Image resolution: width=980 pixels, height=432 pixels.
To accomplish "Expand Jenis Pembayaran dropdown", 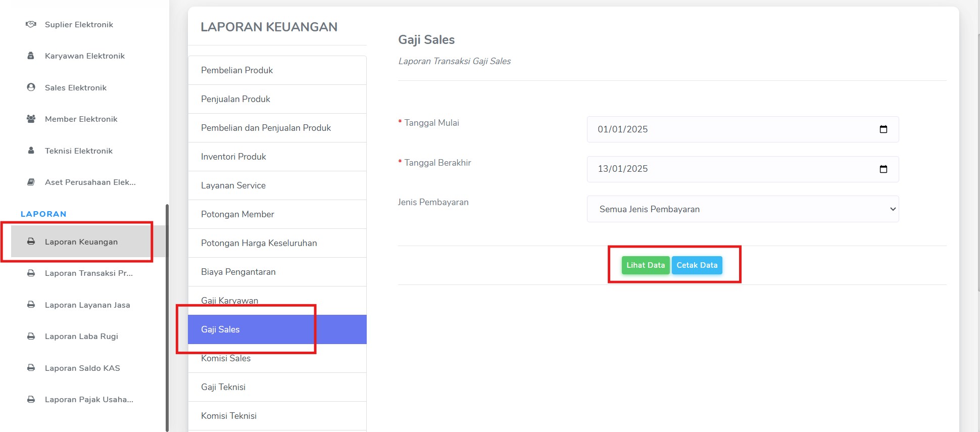I will 743,209.
